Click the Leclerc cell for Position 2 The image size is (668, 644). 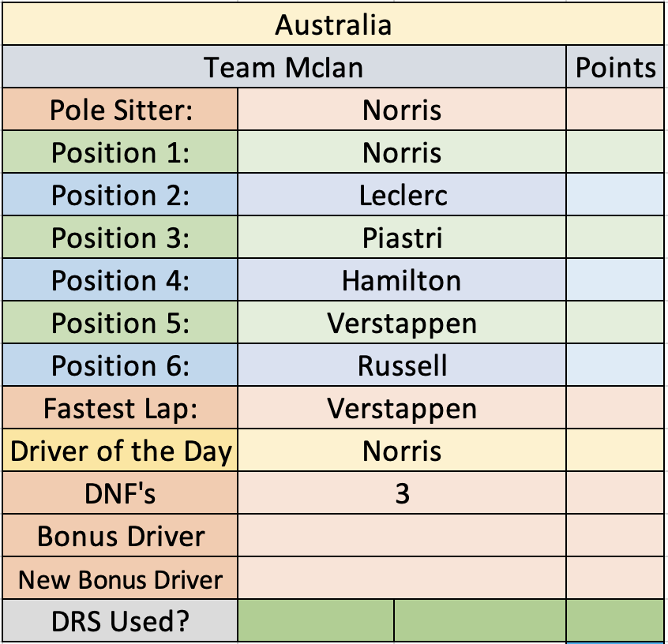402,195
